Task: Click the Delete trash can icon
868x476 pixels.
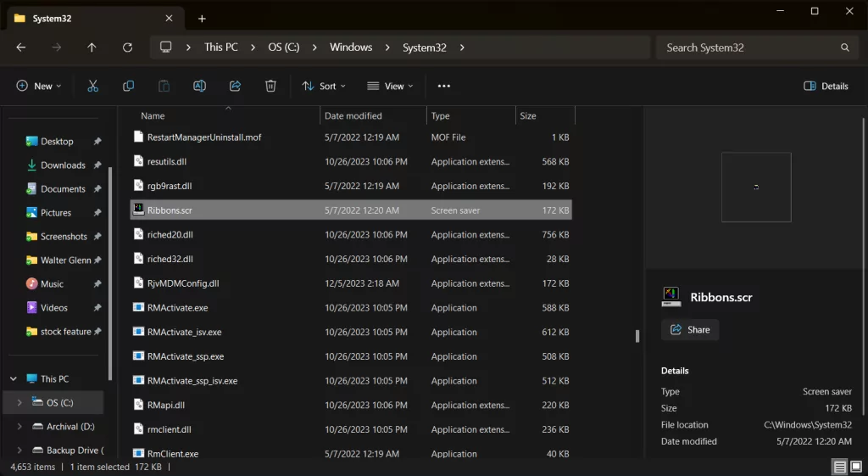Action: click(270, 86)
